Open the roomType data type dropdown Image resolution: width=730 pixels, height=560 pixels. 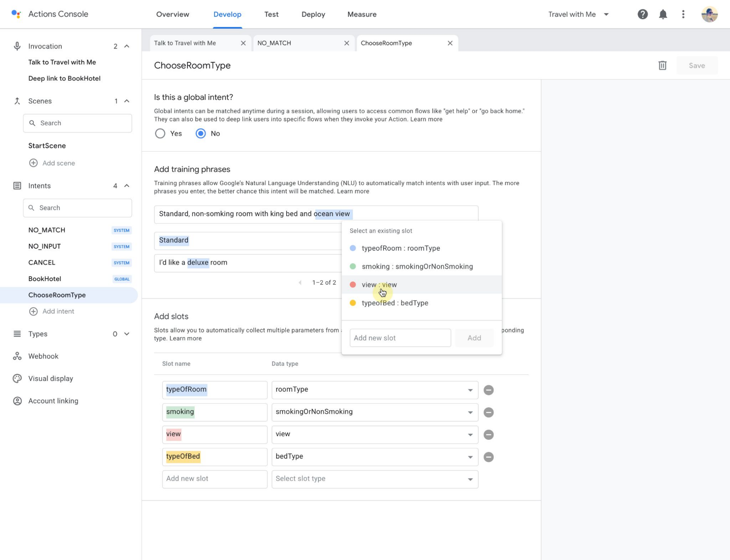[375, 390]
